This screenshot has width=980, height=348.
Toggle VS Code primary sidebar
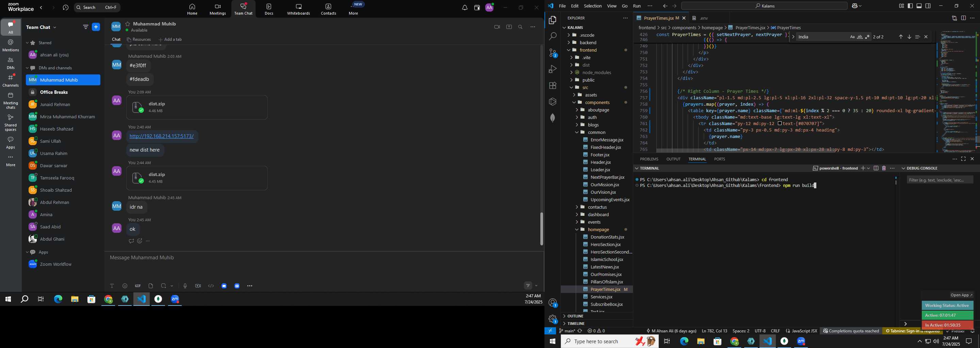point(910,6)
